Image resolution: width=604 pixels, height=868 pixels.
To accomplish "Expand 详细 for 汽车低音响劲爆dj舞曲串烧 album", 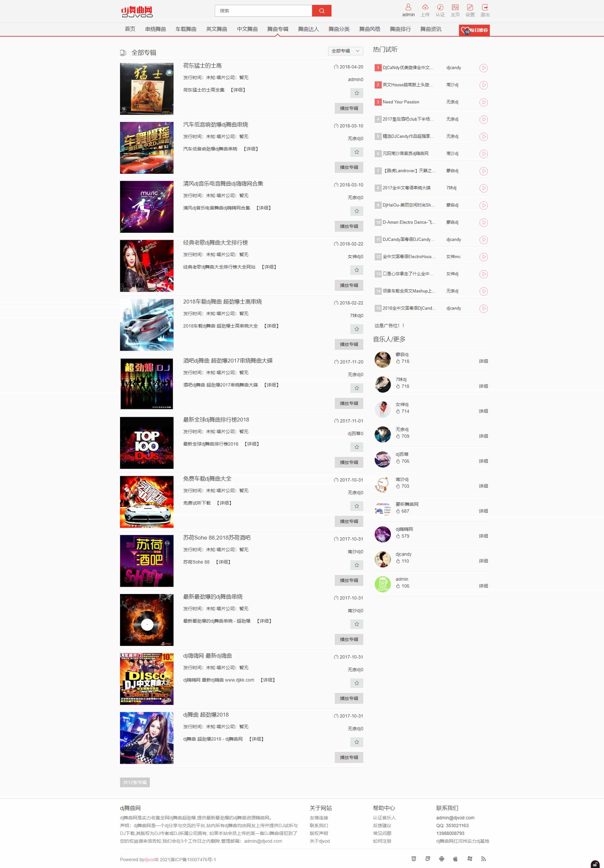I will pyautogui.click(x=251, y=149).
